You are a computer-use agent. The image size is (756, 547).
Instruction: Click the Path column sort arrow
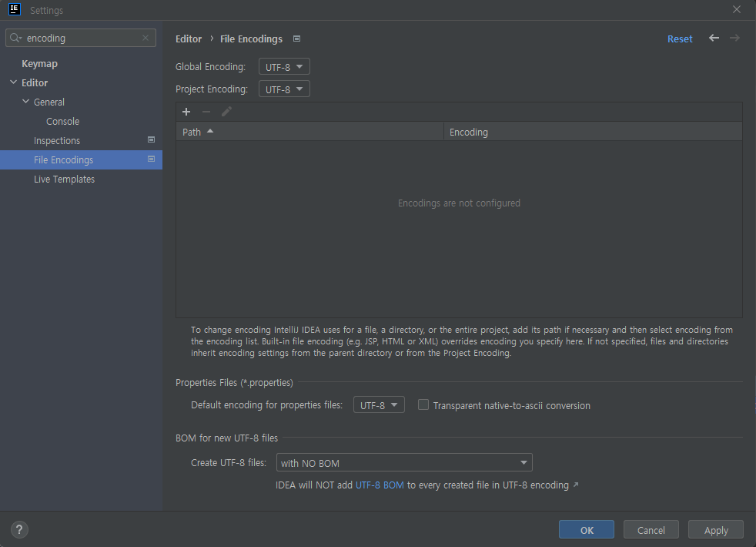(210, 131)
